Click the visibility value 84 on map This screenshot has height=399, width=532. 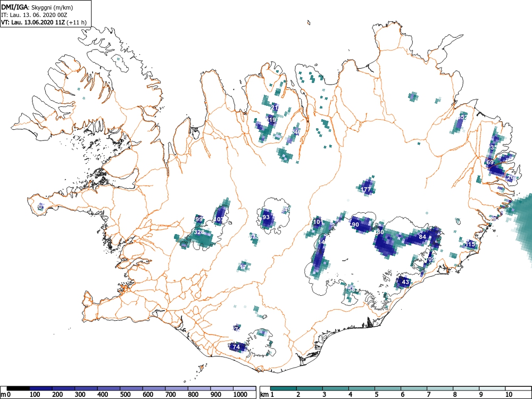point(422,237)
